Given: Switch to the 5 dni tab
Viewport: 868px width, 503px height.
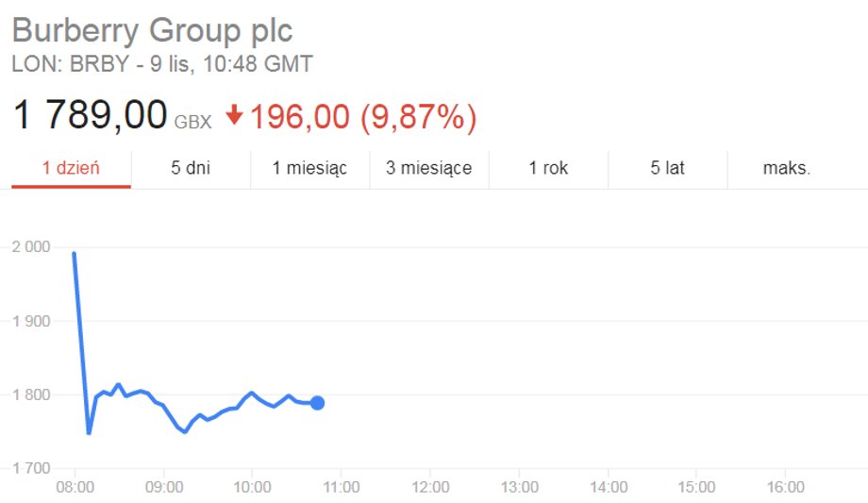Looking at the screenshot, I should click(x=191, y=168).
